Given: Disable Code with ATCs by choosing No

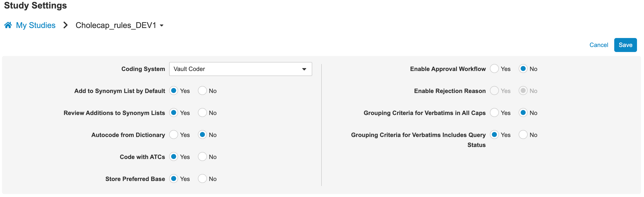Looking at the screenshot, I should tap(202, 157).
